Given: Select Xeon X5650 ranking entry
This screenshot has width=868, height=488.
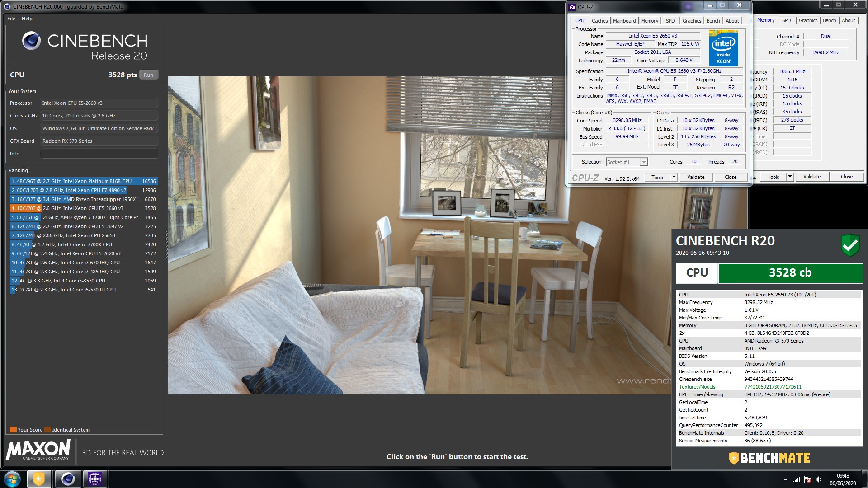Looking at the screenshot, I should pyautogui.click(x=84, y=235).
